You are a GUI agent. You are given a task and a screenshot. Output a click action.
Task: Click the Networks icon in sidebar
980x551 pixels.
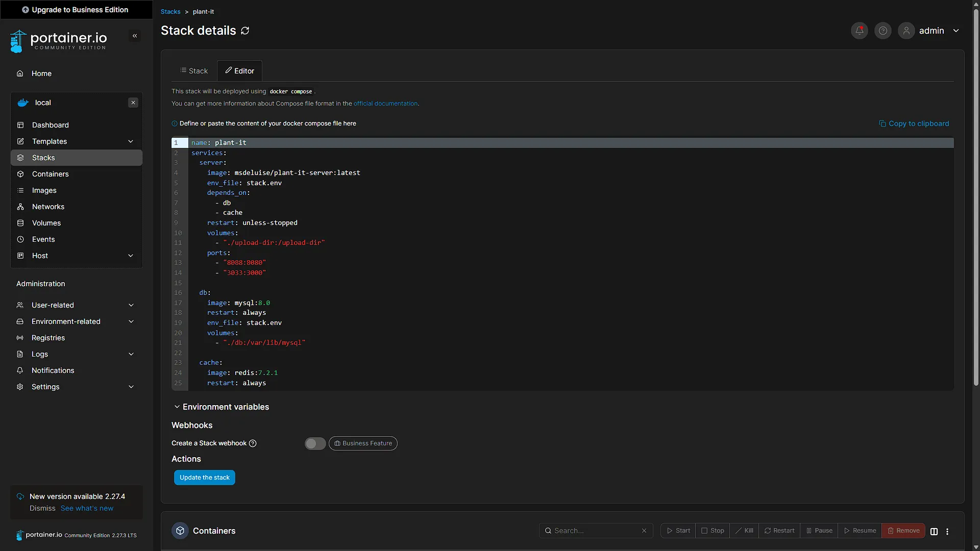[x=20, y=207]
